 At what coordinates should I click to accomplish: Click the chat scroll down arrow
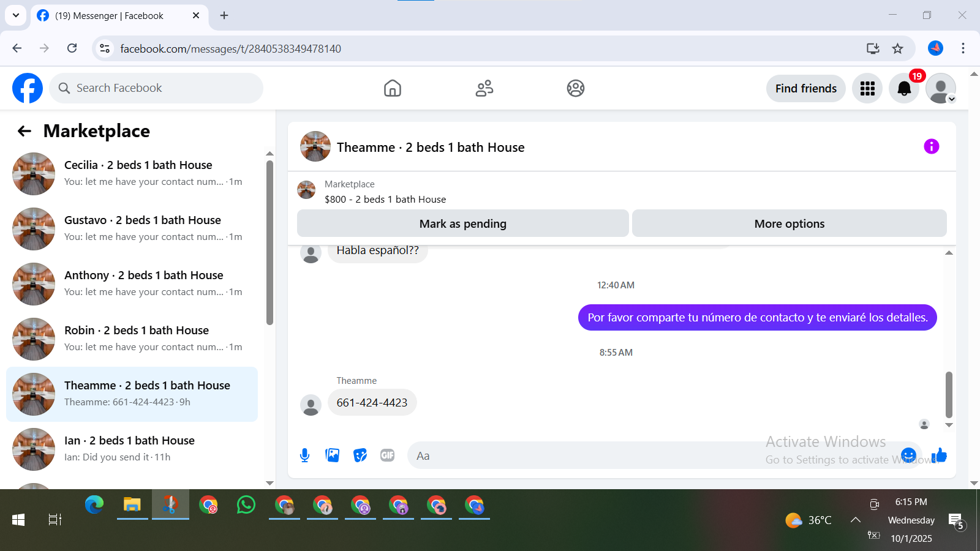[x=949, y=425]
